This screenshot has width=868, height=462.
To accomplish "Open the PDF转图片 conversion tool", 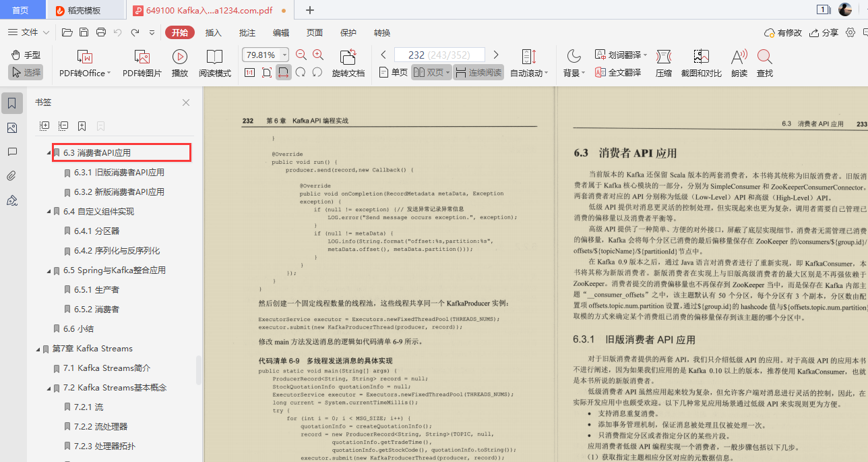I will (x=139, y=63).
